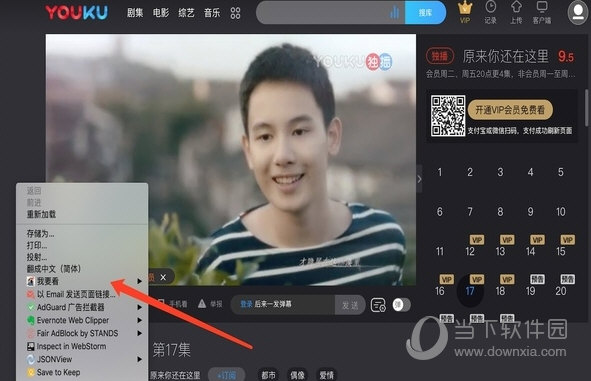Click the Save to Keep icon
591x381 pixels.
[x=31, y=372]
